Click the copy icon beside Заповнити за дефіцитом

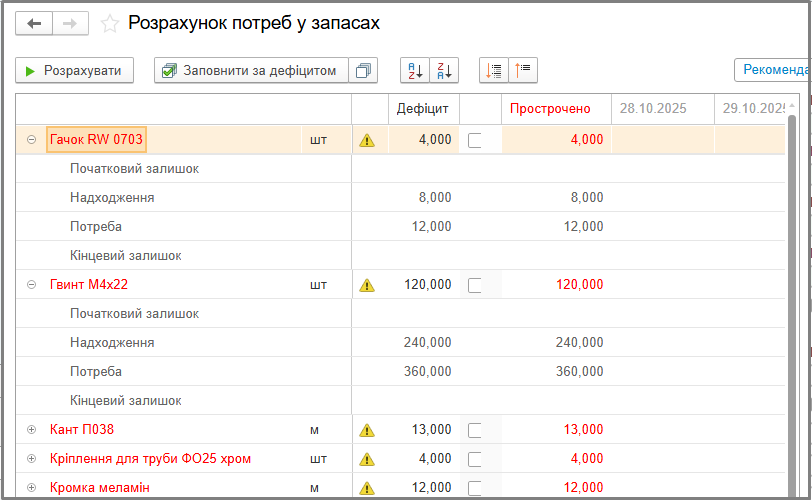click(363, 70)
